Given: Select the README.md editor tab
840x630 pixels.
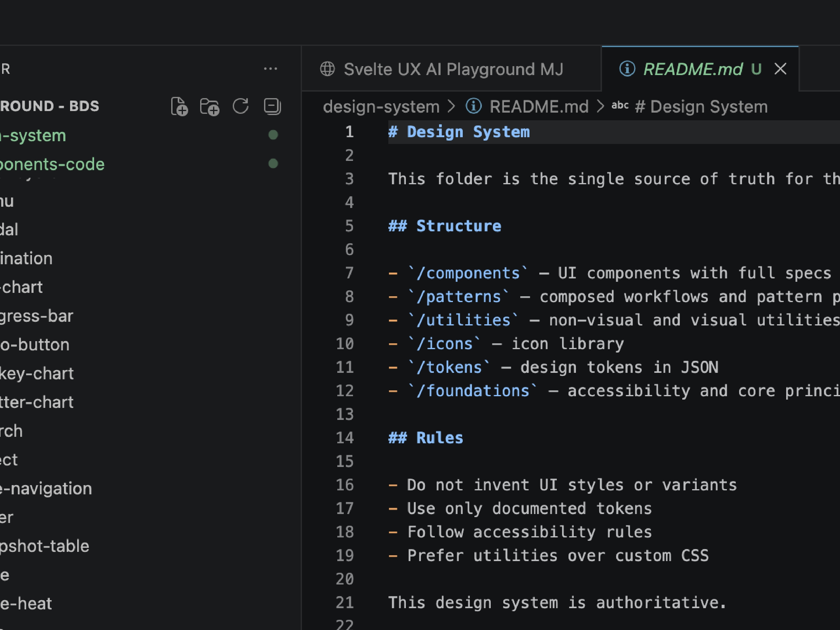Looking at the screenshot, I should (x=700, y=69).
